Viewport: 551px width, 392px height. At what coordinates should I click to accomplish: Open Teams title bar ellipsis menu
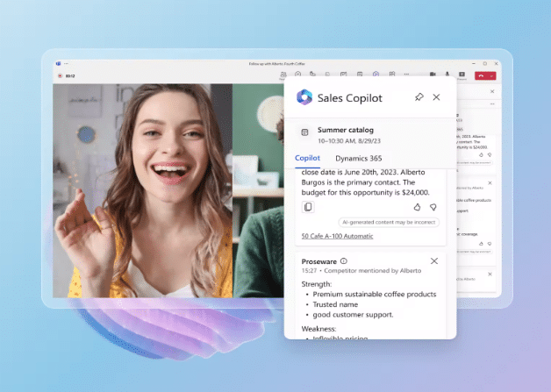66,63
